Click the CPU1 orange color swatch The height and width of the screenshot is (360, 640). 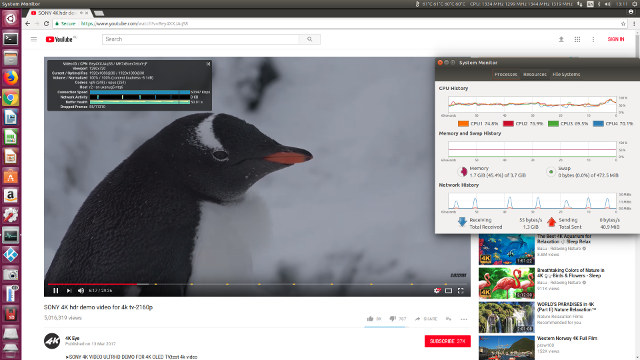pos(463,123)
